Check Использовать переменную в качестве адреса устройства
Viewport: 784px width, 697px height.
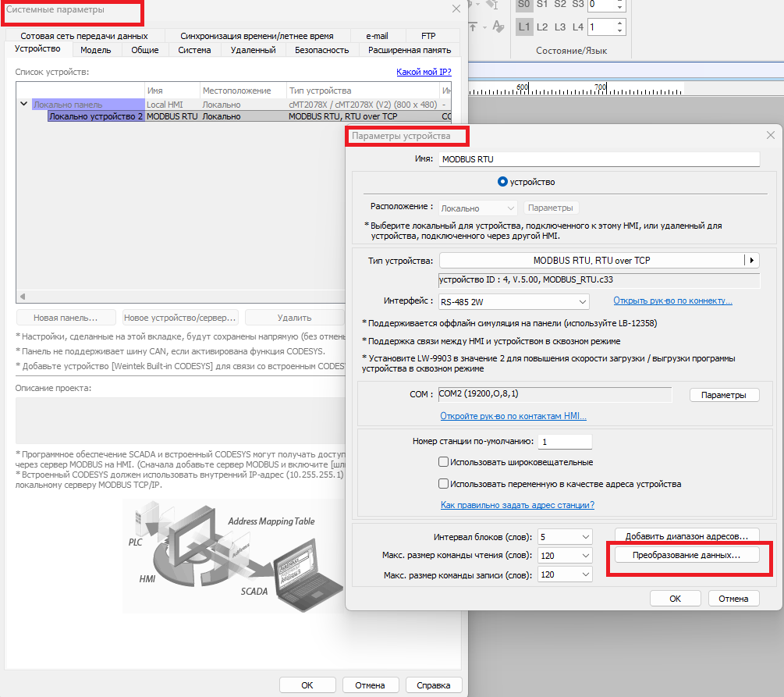[443, 484]
